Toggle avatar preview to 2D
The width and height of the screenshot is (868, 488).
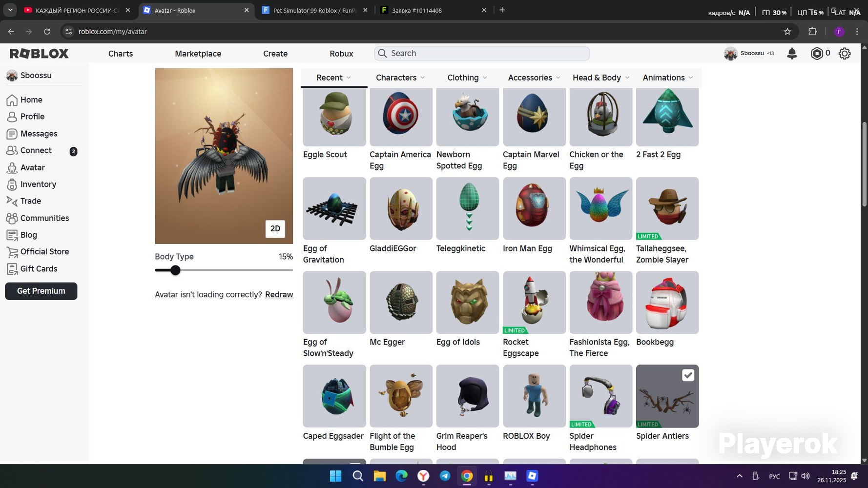pyautogui.click(x=275, y=229)
